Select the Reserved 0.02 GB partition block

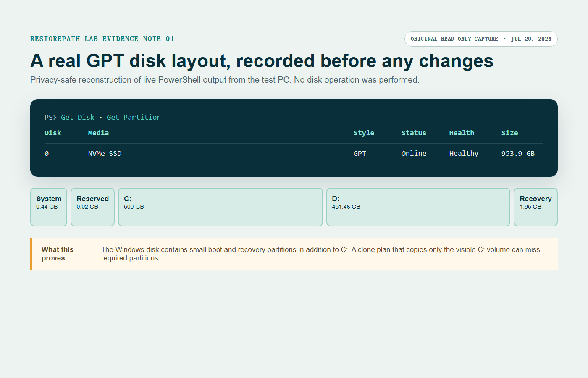coord(92,207)
